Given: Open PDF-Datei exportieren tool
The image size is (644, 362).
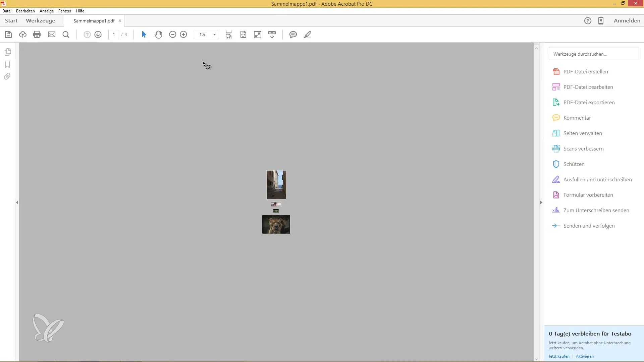Looking at the screenshot, I should coord(589,102).
